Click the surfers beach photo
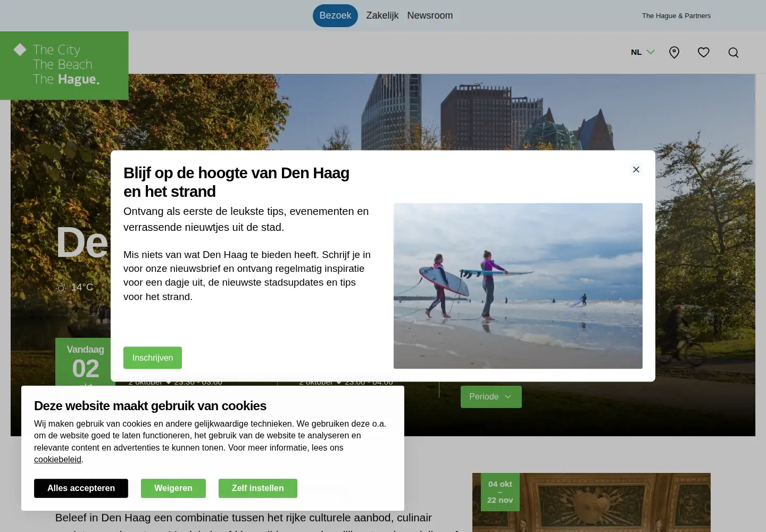Image resolution: width=766 pixels, height=532 pixels. pyautogui.click(x=518, y=286)
